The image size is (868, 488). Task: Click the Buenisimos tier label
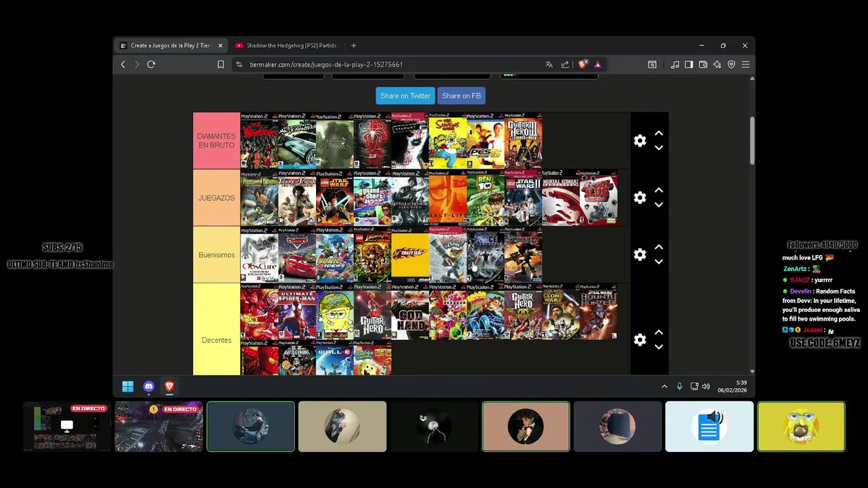(x=216, y=255)
